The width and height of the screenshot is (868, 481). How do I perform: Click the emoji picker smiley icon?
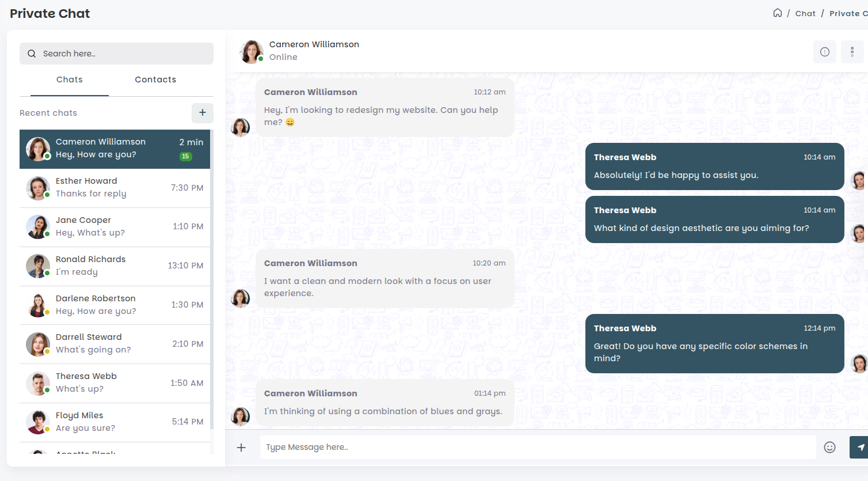(829, 447)
